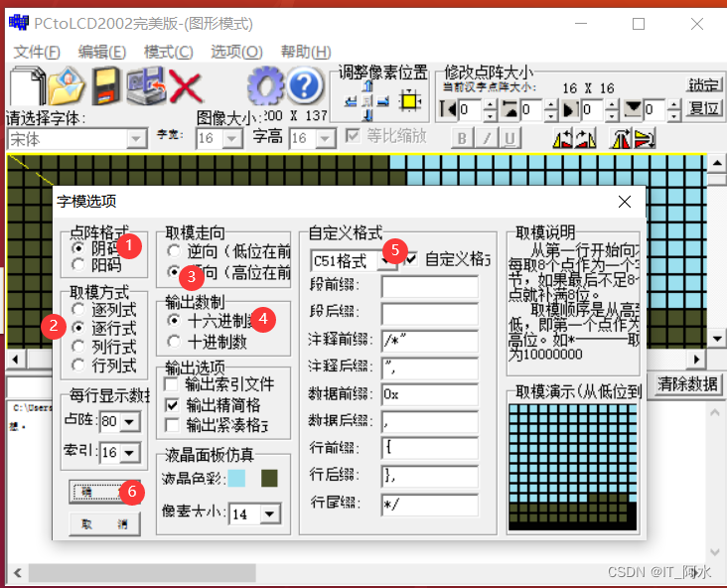
Task: Close the 字模选项 dialog
Action: pyautogui.click(x=625, y=202)
